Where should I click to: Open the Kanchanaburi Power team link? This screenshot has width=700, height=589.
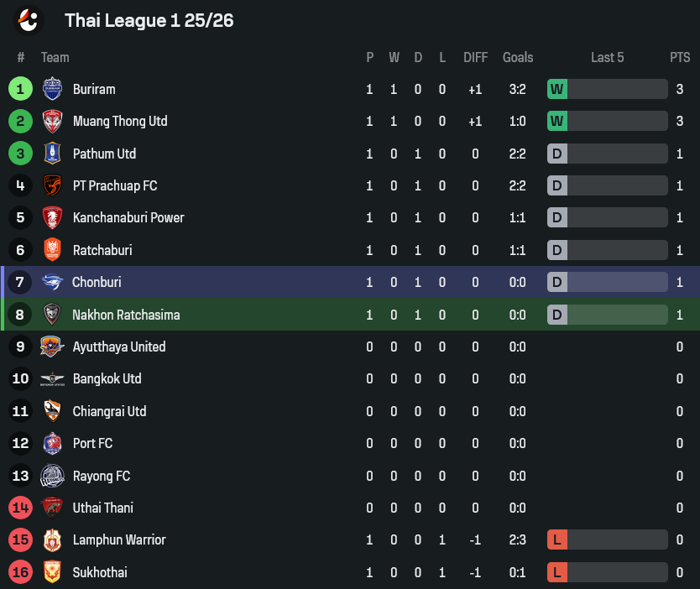pos(128,218)
